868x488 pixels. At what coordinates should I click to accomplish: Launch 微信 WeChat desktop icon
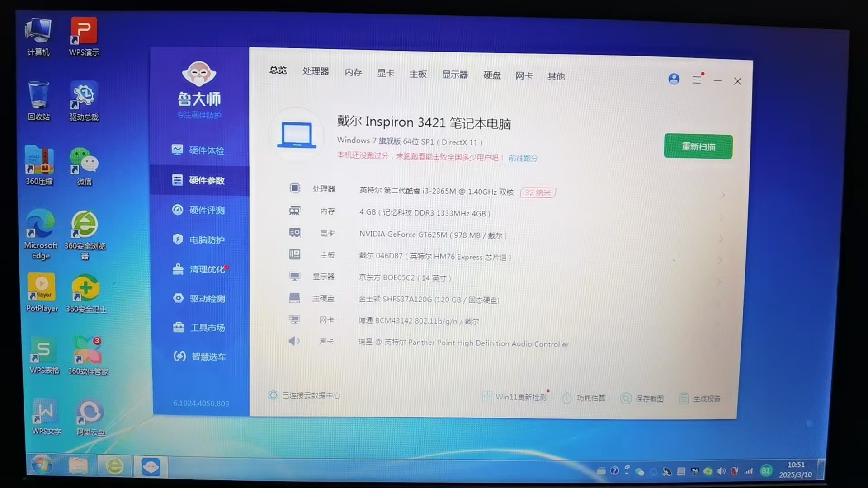[x=84, y=166]
